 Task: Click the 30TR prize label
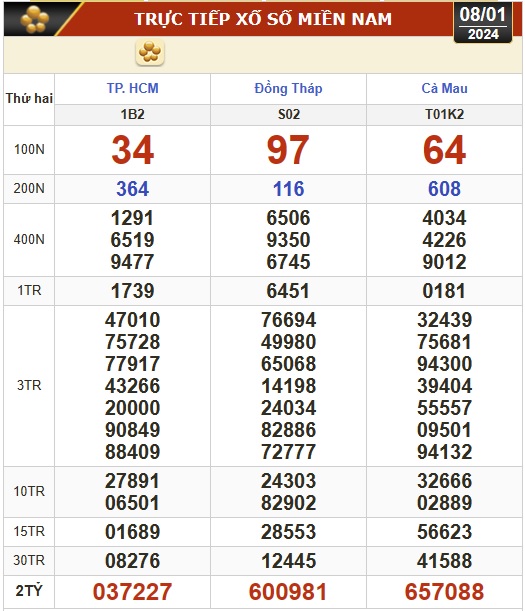29,561
